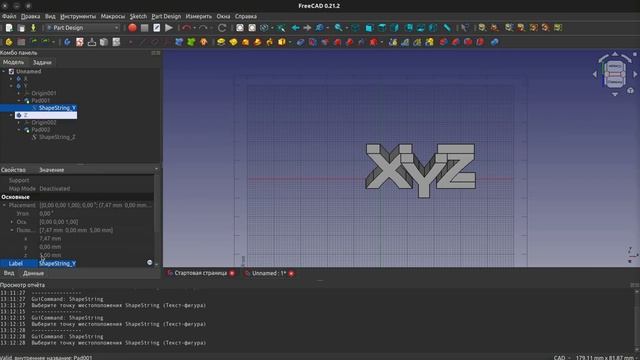640x360 pixels.
Task: Switch to the Данные property tab
Action: 33,273
